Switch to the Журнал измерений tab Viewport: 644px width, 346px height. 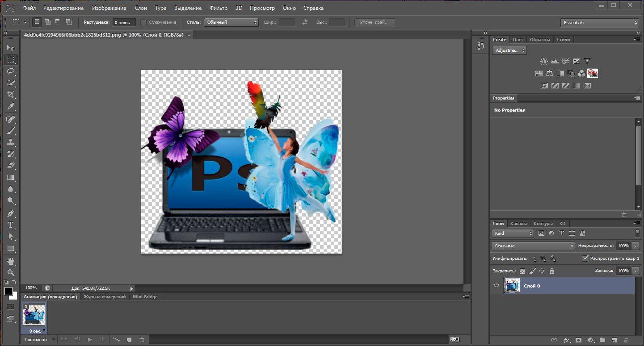105,296
